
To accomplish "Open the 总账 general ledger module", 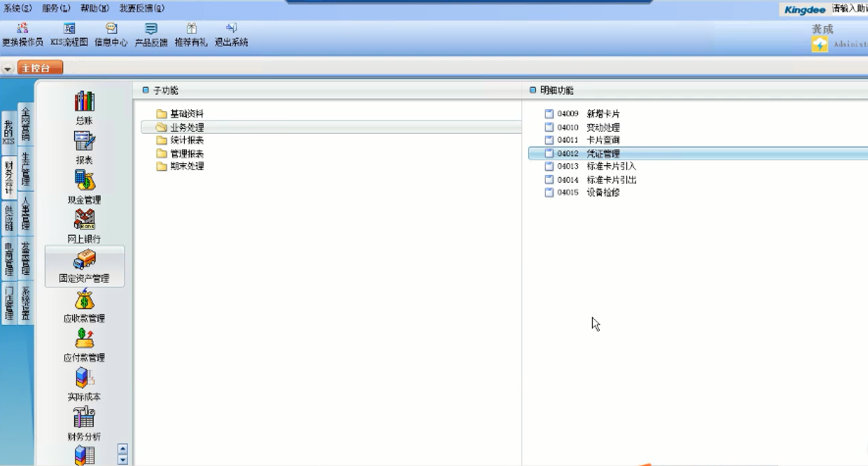I will click(84, 107).
